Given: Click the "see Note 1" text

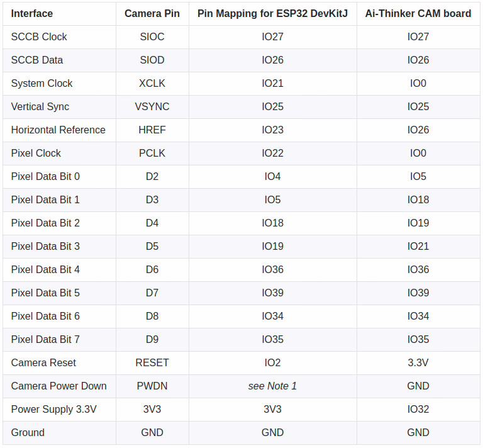Looking at the screenshot, I should pos(272,386).
